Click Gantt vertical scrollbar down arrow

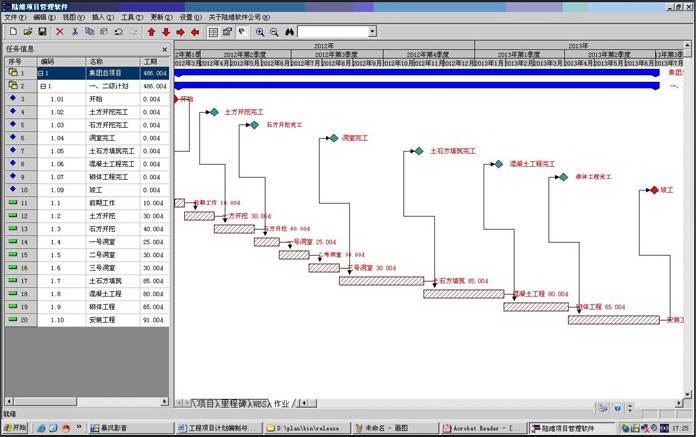point(687,394)
